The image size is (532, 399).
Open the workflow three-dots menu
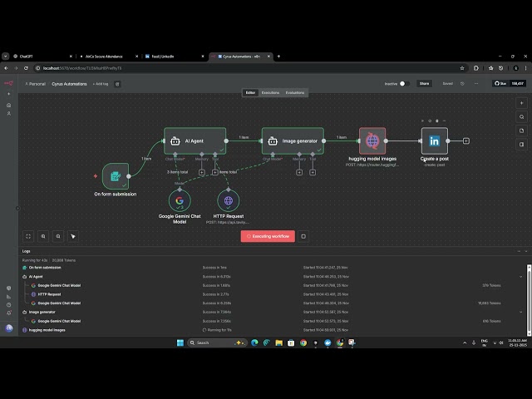tap(476, 83)
